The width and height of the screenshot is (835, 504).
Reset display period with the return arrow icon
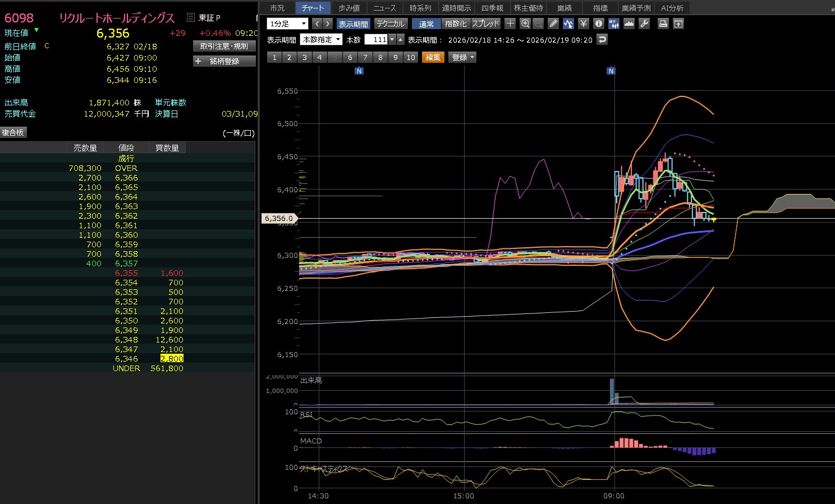[602, 39]
